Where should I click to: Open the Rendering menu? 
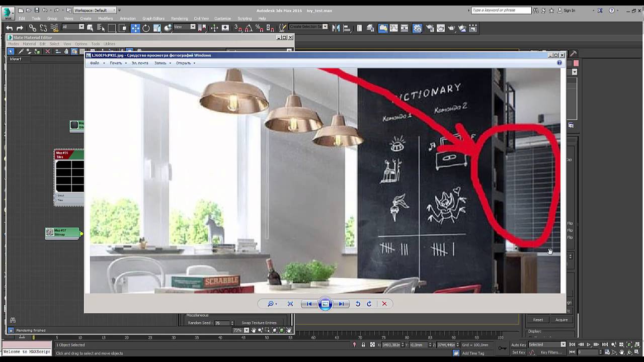[x=179, y=19]
